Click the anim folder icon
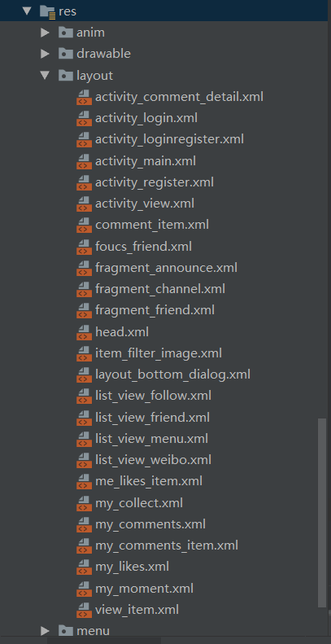The width and height of the screenshot is (331, 644). point(66,33)
